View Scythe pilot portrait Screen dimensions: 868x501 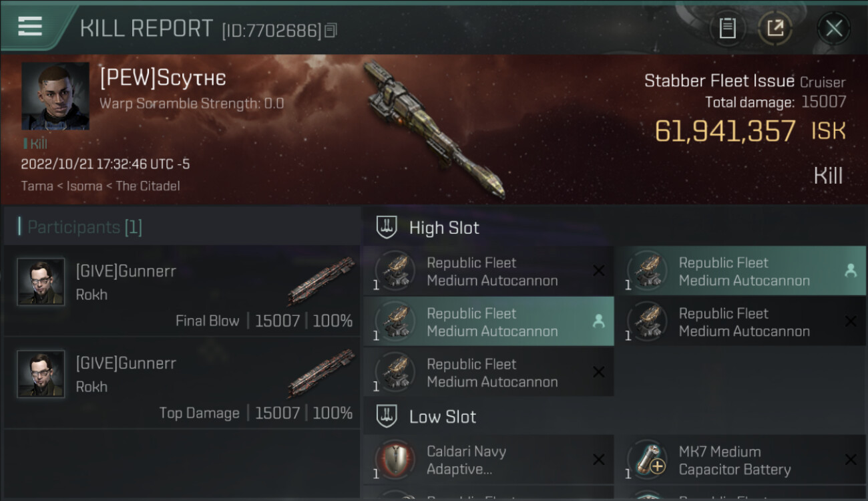tap(55, 96)
